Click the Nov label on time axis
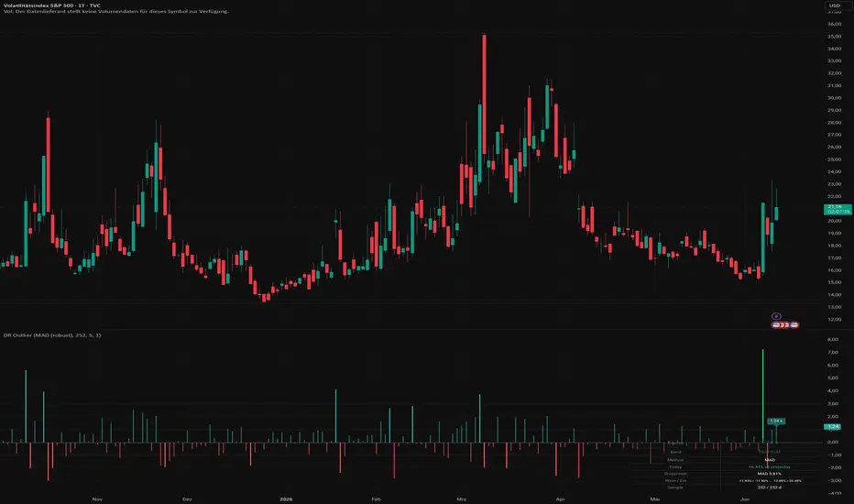Screen dimensions: 854x504 click(97, 499)
